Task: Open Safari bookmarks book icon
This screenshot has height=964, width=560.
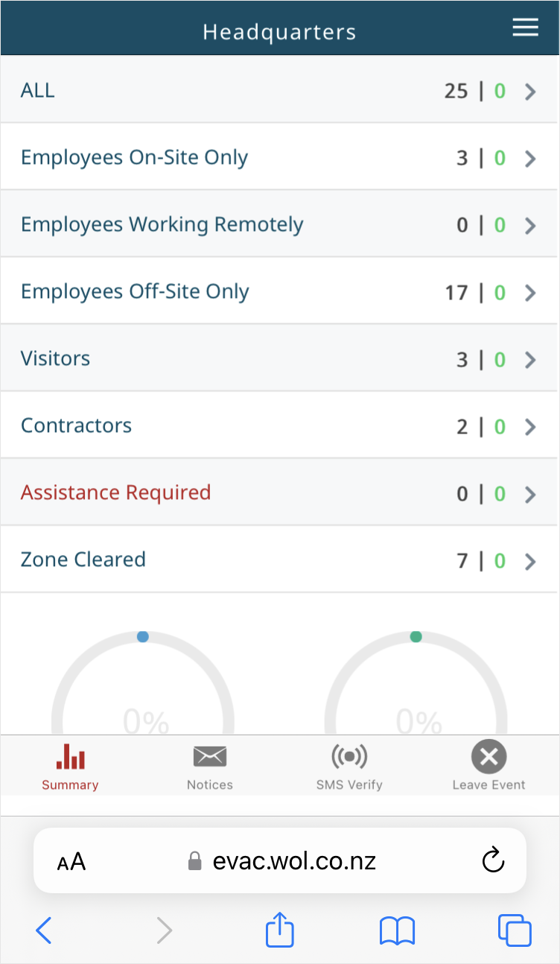Action: pyautogui.click(x=397, y=931)
